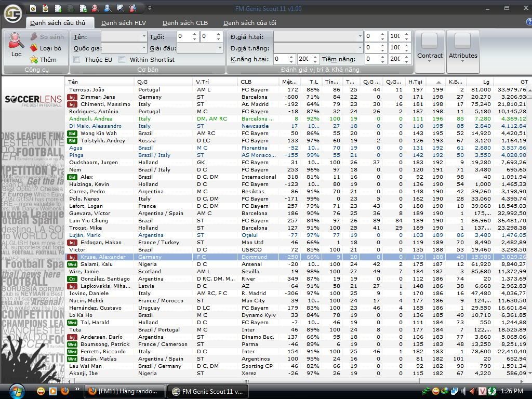Screen dimensions: 532x399
Task: Sort by the Lg wage column header
Action: (480, 82)
